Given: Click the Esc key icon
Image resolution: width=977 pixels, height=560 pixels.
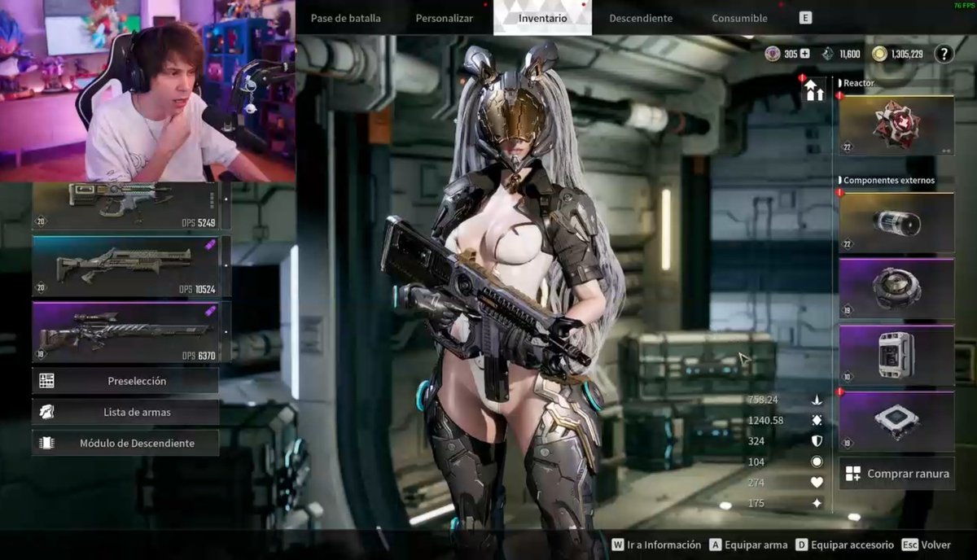Looking at the screenshot, I should click(x=910, y=545).
